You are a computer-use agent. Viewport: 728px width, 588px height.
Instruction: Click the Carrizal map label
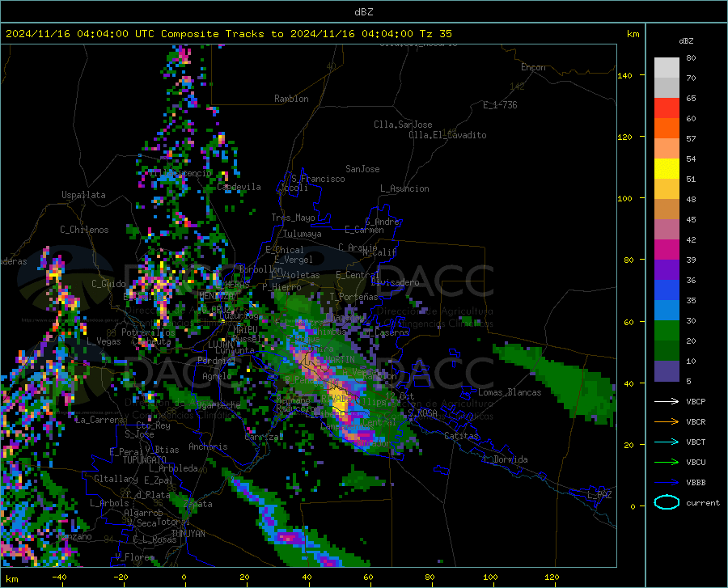pyautogui.click(x=264, y=437)
